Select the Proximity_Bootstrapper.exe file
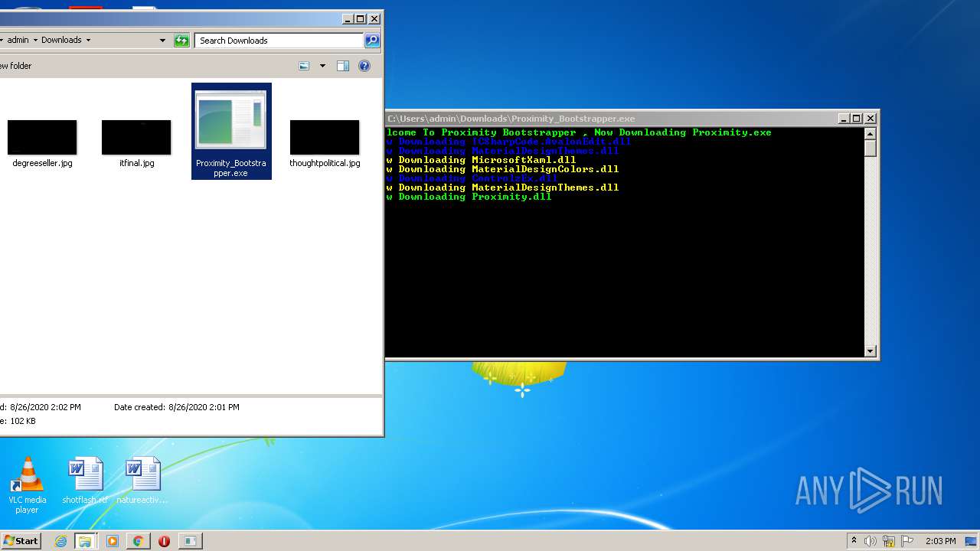 pos(231,132)
